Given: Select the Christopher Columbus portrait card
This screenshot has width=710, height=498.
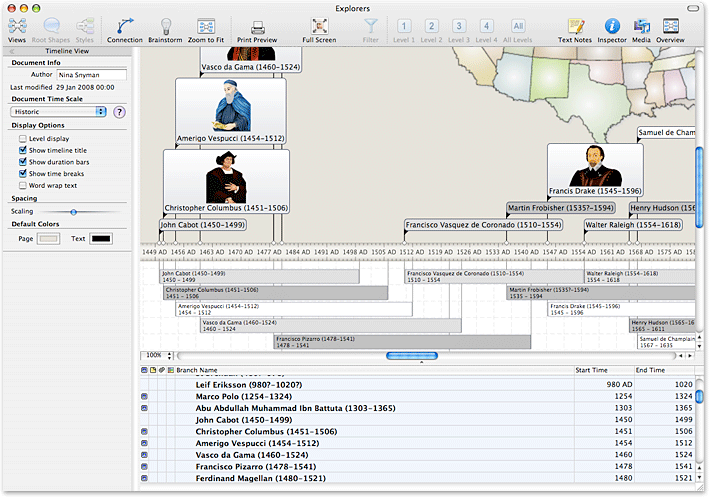Looking at the screenshot, I should (x=226, y=182).
